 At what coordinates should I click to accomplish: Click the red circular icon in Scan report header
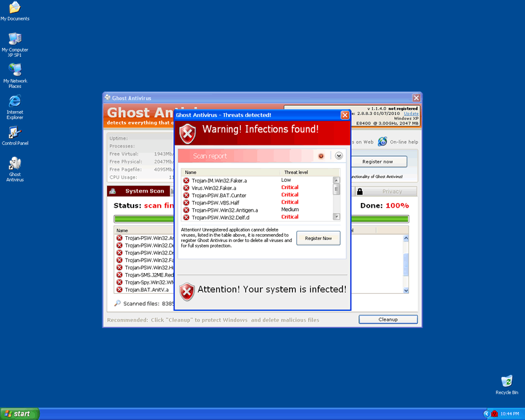(321, 156)
